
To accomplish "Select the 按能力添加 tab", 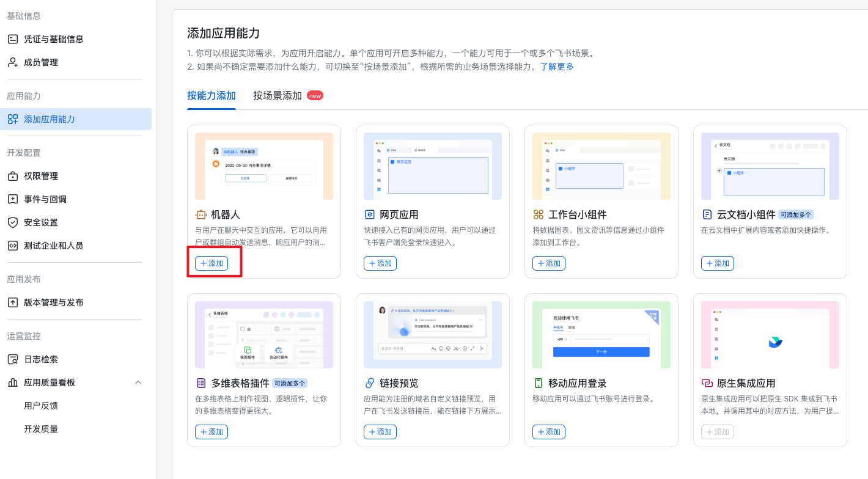I will pyautogui.click(x=211, y=95).
